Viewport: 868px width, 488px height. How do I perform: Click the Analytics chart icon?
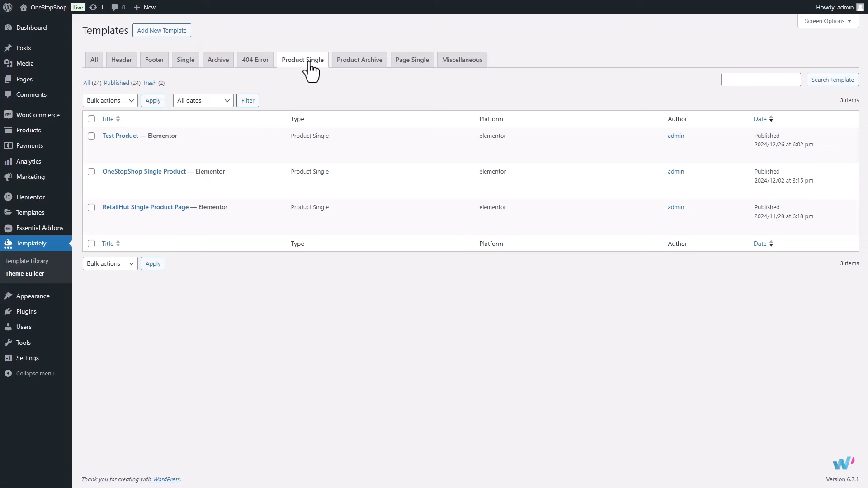pos(8,161)
